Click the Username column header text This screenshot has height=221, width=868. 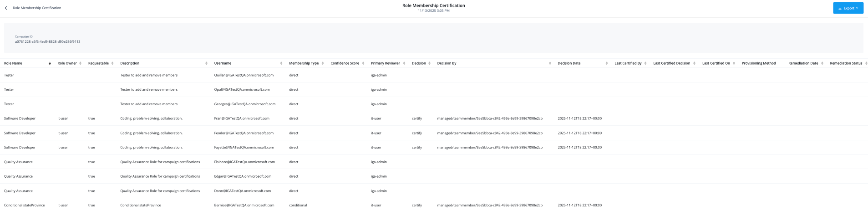223,63
